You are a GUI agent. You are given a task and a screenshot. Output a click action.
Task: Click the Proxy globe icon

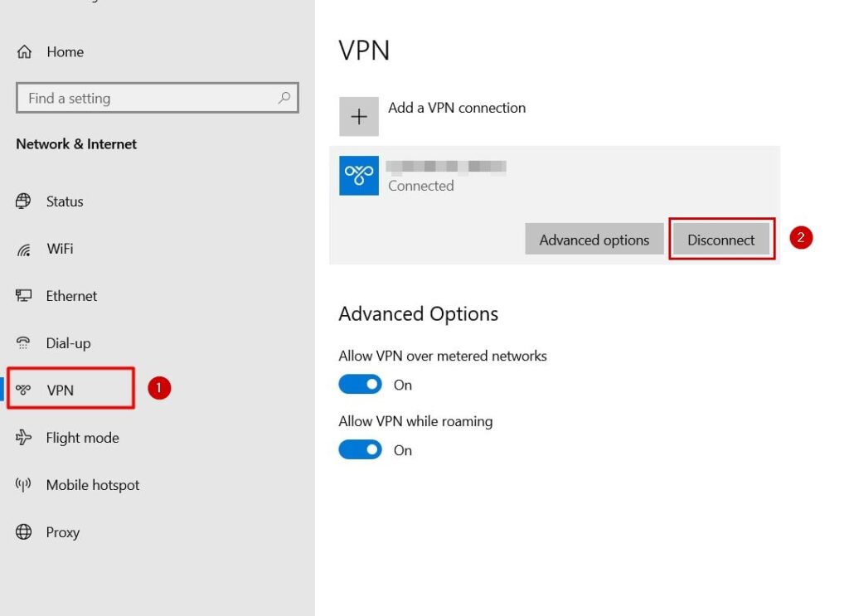(x=23, y=532)
